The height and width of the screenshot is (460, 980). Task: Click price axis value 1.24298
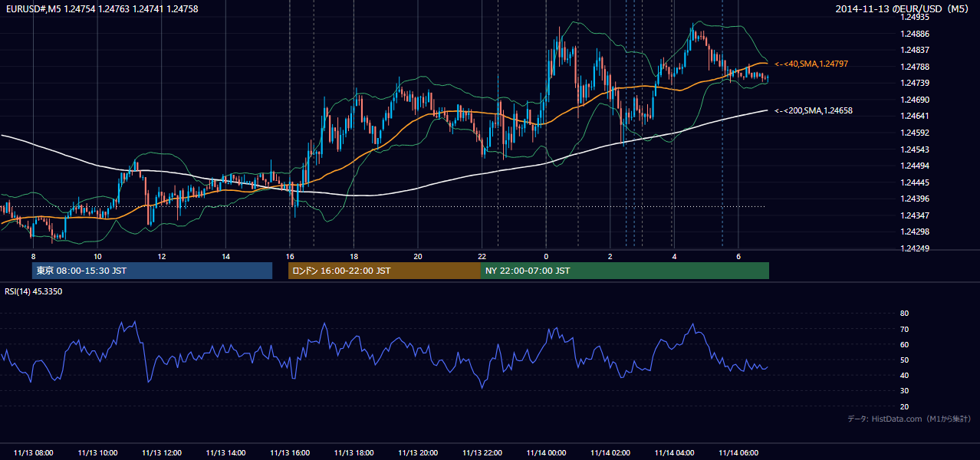pos(914,232)
